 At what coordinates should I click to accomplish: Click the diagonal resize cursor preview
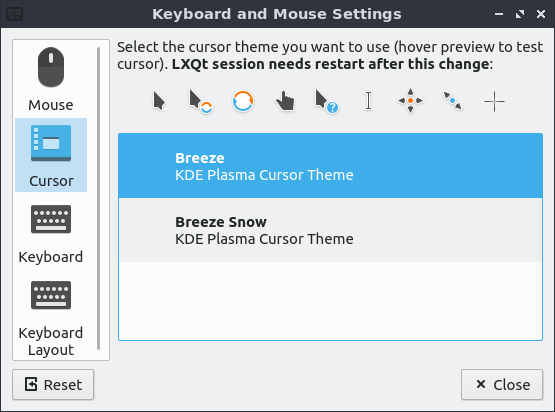pyautogui.click(x=452, y=101)
